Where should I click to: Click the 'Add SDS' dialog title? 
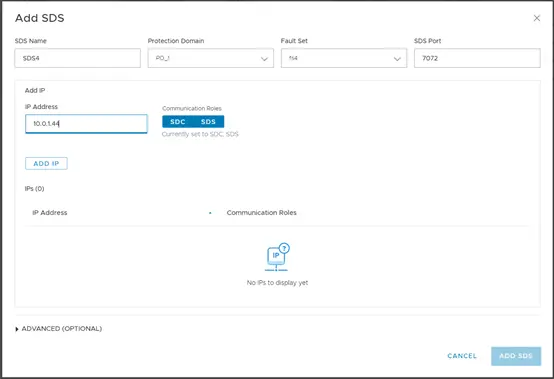click(x=40, y=18)
